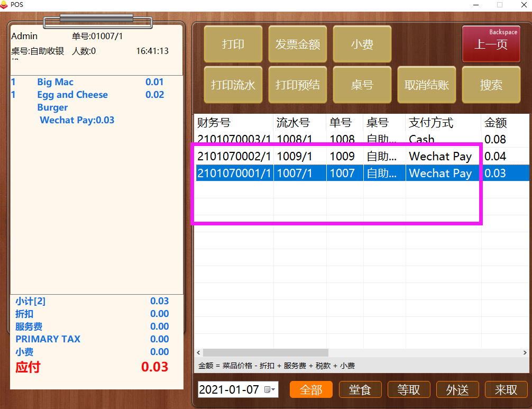The width and height of the screenshot is (532, 409).
Task: Click the 小费 line in receipt totals
Action: [92, 352]
